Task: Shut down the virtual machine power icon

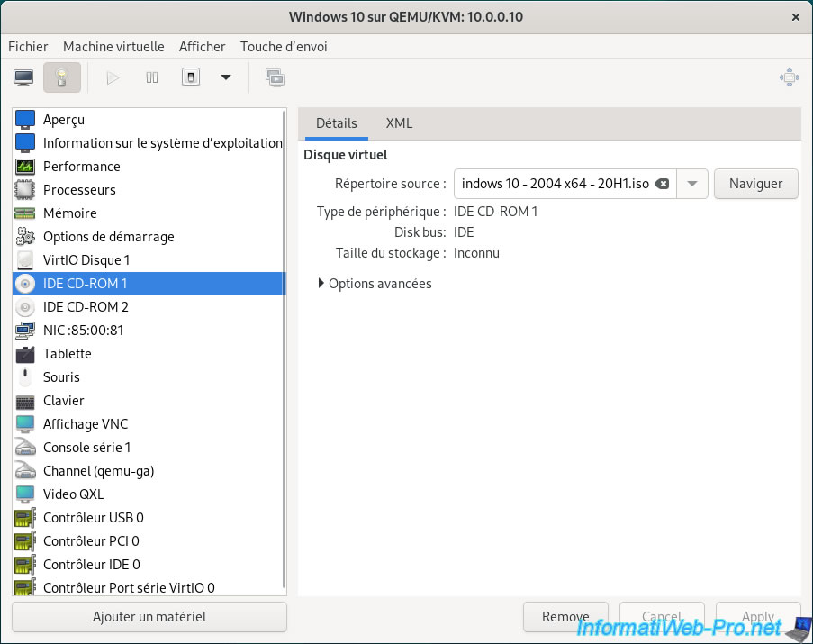Action: [191, 77]
